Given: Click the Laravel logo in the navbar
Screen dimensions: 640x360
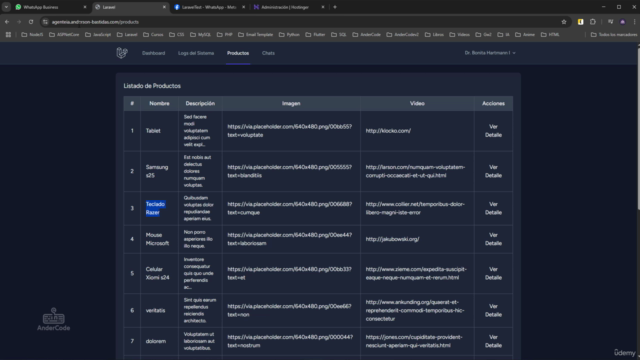Looking at the screenshot, I should [122, 53].
